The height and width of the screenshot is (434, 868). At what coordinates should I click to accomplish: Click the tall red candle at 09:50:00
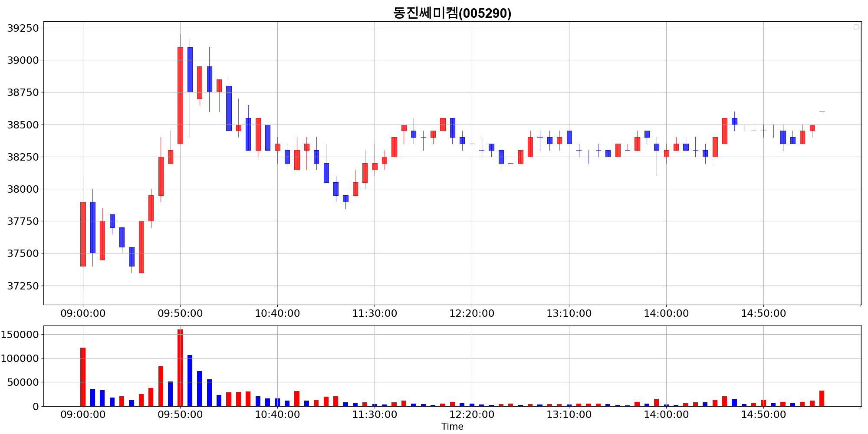click(x=180, y=95)
